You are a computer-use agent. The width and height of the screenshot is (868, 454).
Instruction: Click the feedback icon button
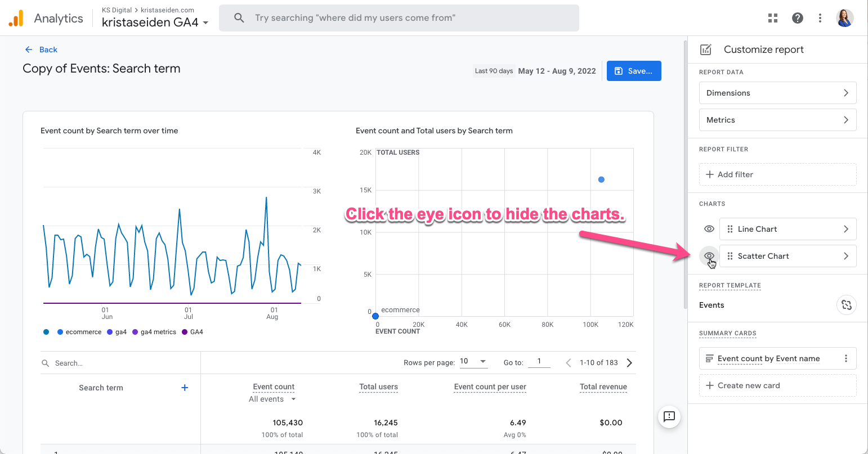pyautogui.click(x=669, y=416)
